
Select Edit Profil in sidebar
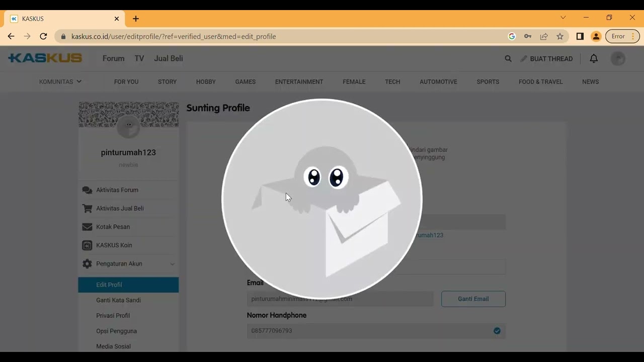[x=128, y=285]
